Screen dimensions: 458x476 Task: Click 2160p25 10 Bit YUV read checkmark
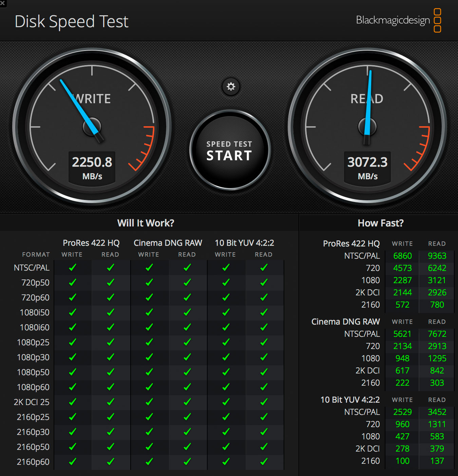[264, 417]
